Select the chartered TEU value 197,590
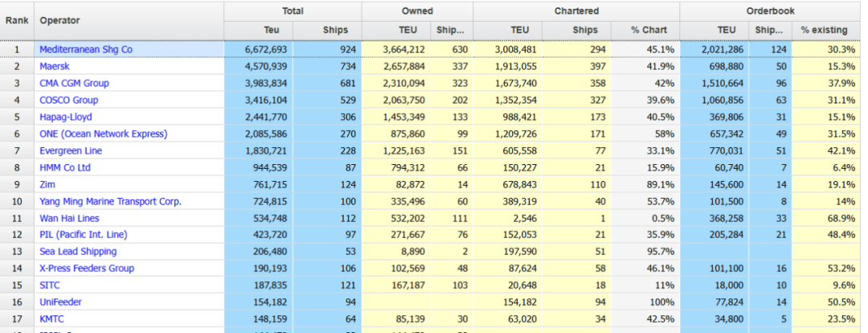 click(508, 252)
